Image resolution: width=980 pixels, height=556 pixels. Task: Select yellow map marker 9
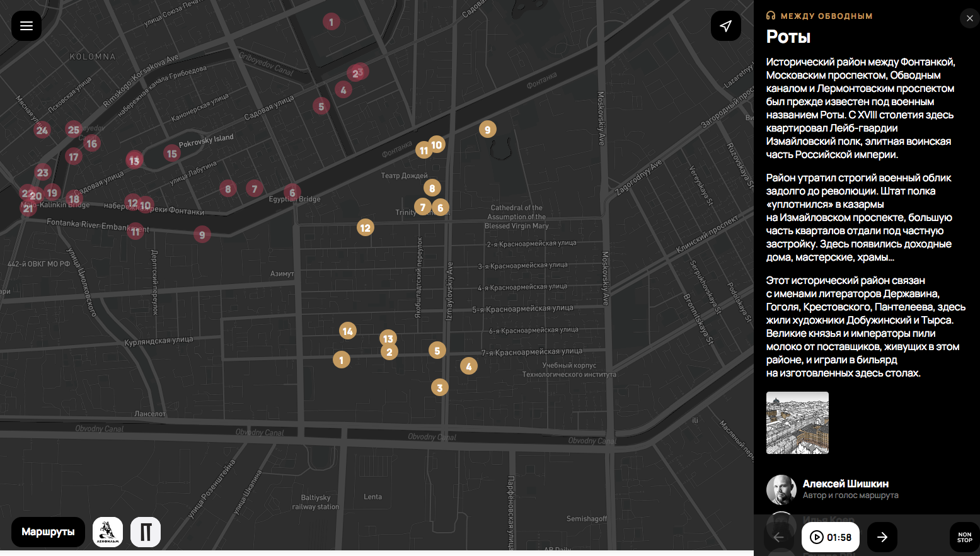487,130
